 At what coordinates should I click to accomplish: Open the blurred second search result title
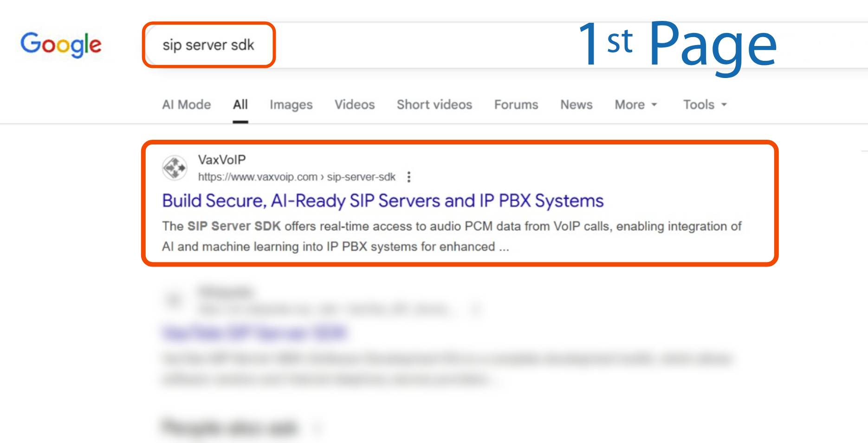254,333
